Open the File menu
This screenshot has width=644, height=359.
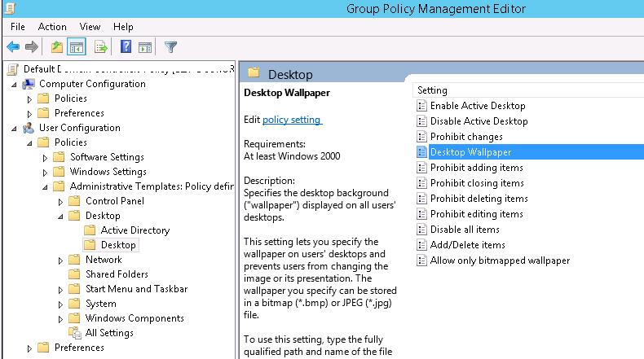[x=18, y=27]
